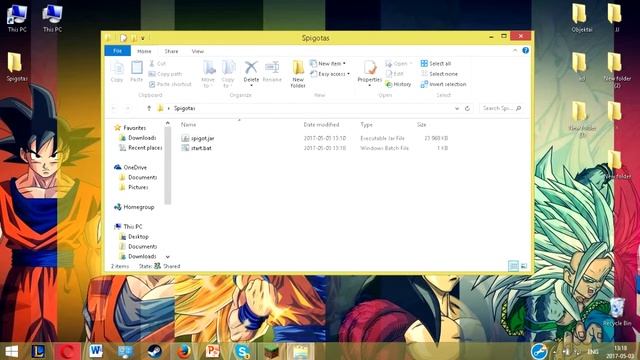Select Favorites in the navigation pane

pyautogui.click(x=130, y=128)
